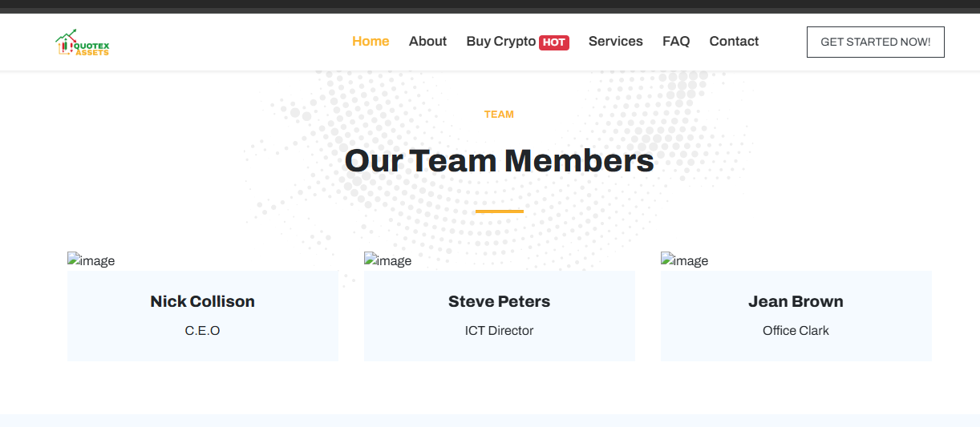980x427 pixels.
Task: Open the Services menu item
Action: coord(615,42)
